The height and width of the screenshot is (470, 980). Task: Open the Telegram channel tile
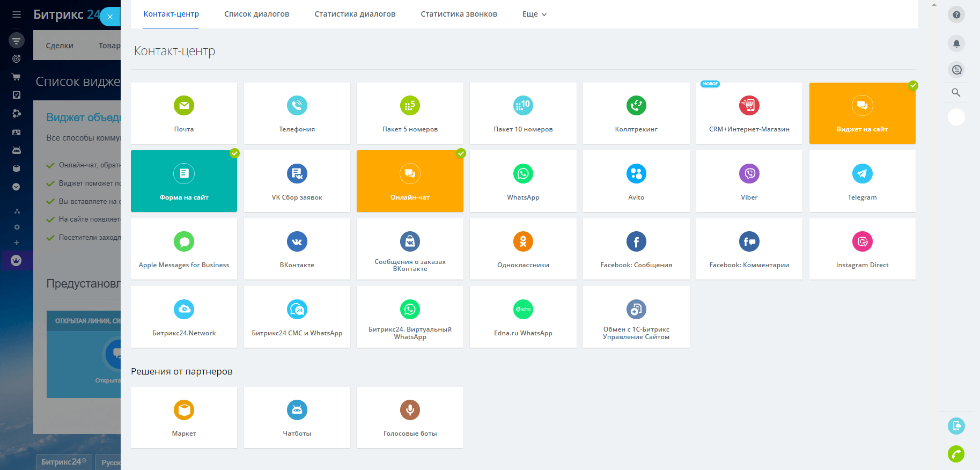[863, 181]
